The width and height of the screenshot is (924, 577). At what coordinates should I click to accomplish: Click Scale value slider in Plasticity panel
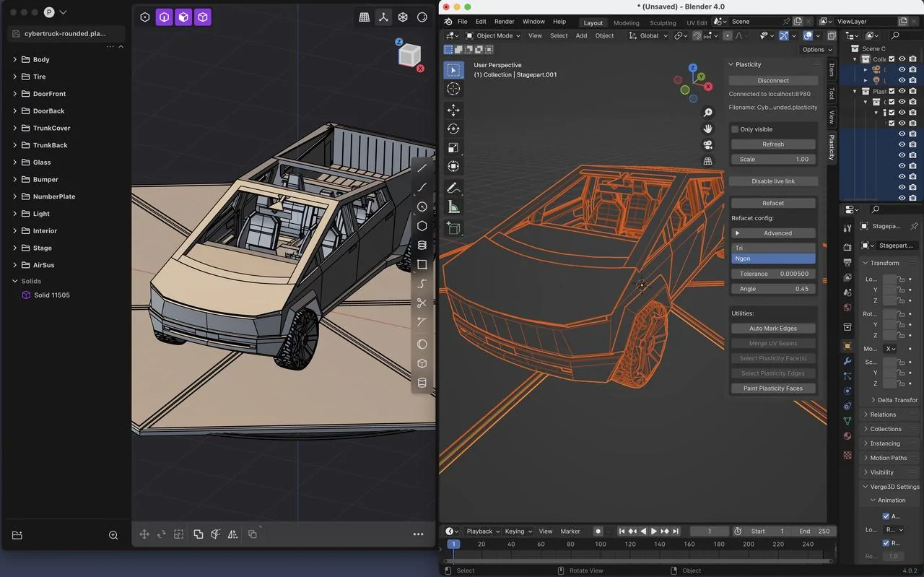[x=773, y=159]
